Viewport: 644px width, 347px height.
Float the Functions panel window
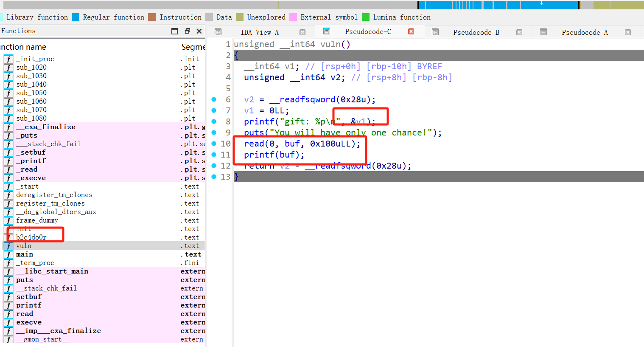187,31
